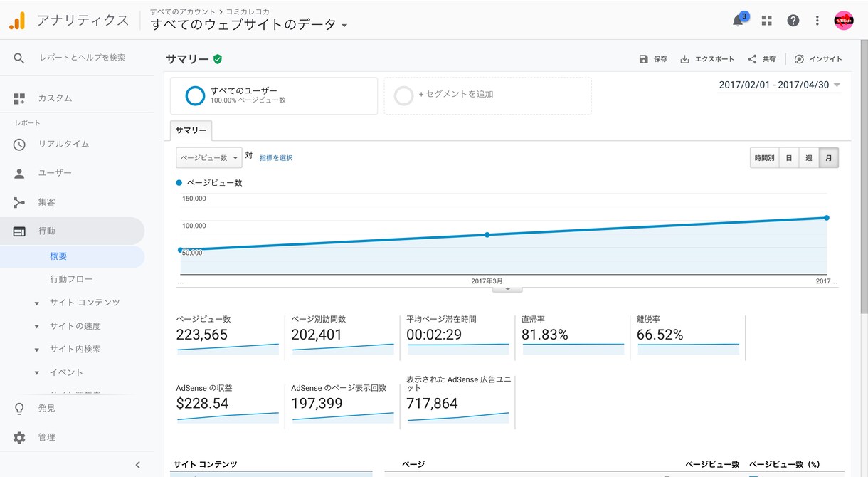Screen dimensions: 868x477
Task: Expand the イベント submenu
Action: pyautogui.click(x=36, y=373)
